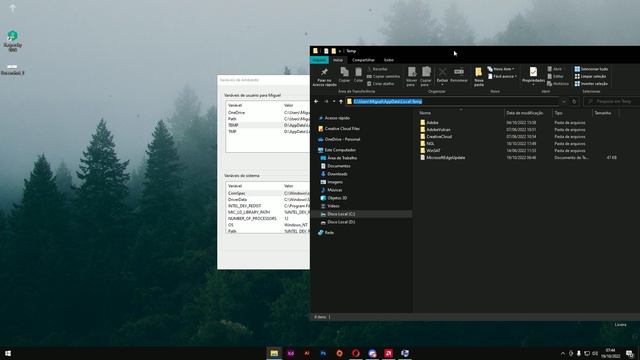The width and height of the screenshot is (640, 360).
Task: Click the Pesquisar em Temp search box
Action: coord(611,101)
